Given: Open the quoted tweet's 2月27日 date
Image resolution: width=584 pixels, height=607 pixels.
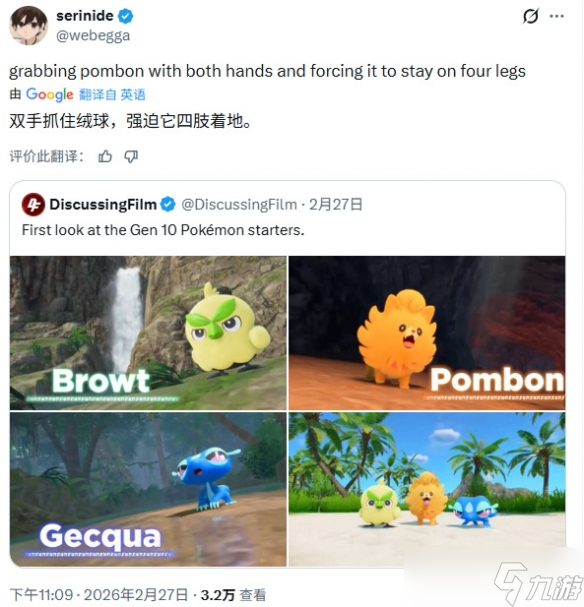Looking at the screenshot, I should [336, 204].
